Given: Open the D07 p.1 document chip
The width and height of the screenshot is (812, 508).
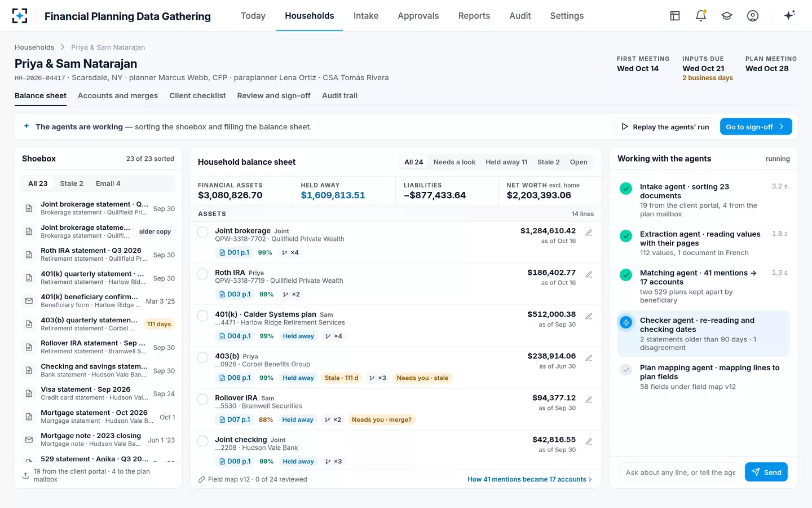Looking at the screenshot, I should [235, 419].
